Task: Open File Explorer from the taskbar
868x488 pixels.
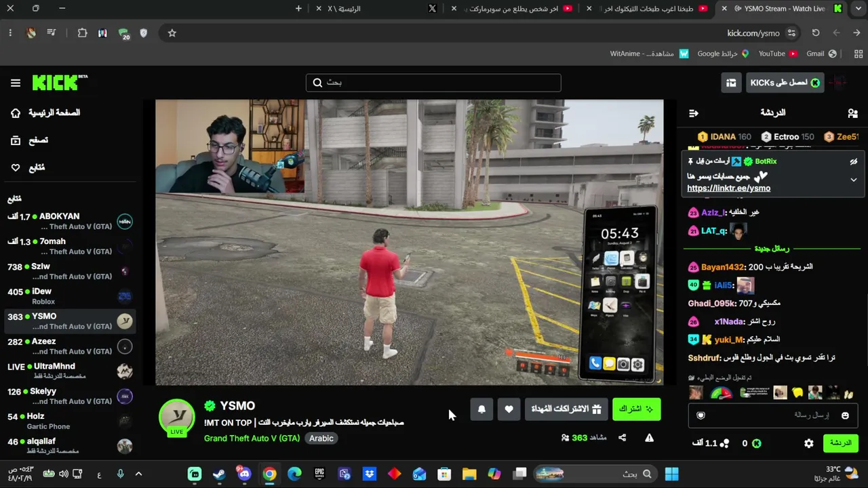Action: 469,474
